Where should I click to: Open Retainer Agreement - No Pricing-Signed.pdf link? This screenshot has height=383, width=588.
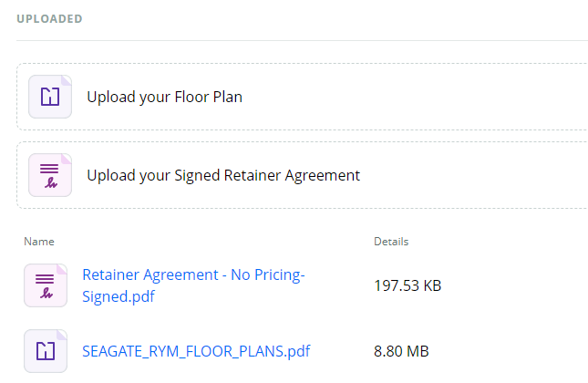pos(193,285)
